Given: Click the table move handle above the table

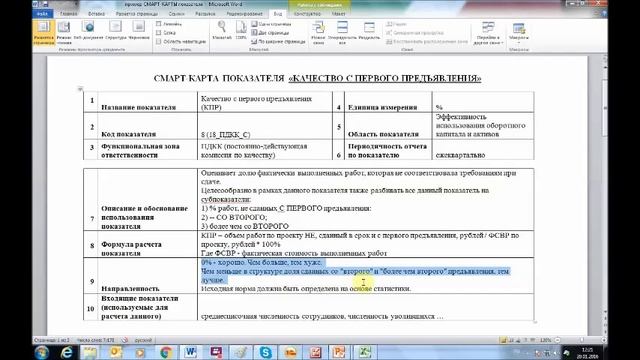Looking at the screenshot, I should (x=80, y=89).
